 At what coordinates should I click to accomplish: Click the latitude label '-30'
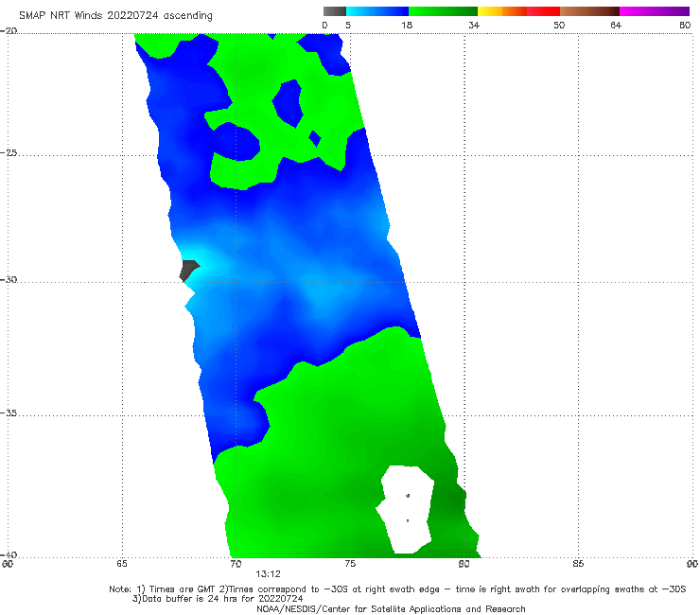point(9,279)
